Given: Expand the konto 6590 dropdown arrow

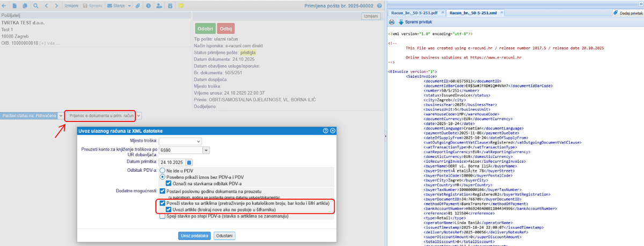Looking at the screenshot, I should click(206, 151).
